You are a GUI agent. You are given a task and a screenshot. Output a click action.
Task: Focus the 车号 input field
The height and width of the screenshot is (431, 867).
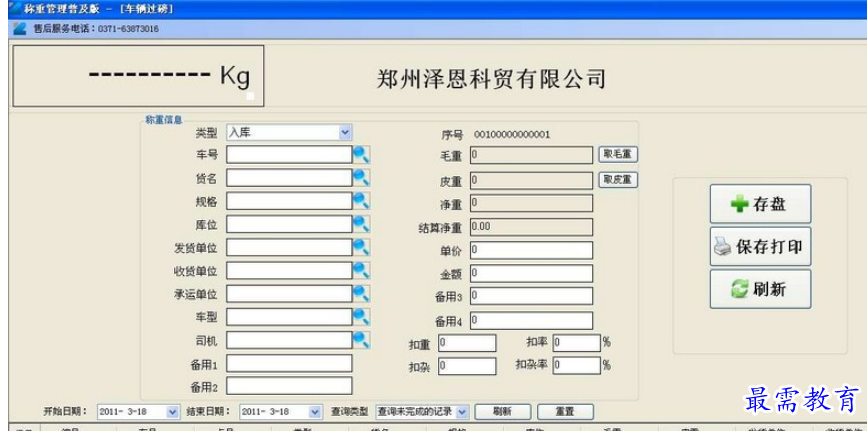[x=289, y=154]
